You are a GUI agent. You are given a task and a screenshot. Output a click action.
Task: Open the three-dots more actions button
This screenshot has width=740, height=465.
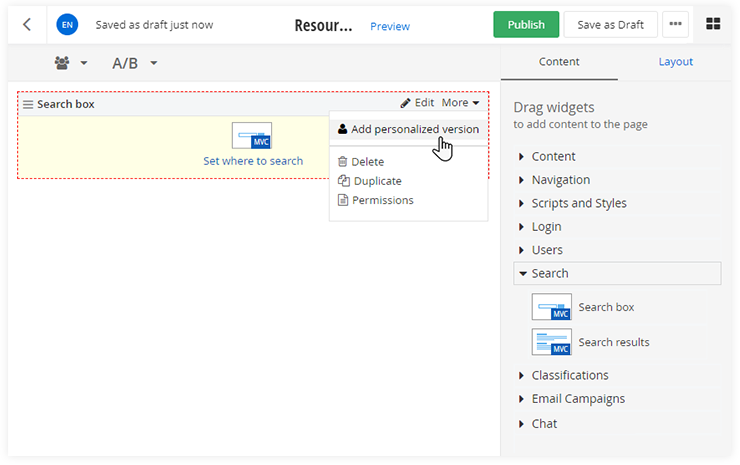[x=676, y=25]
